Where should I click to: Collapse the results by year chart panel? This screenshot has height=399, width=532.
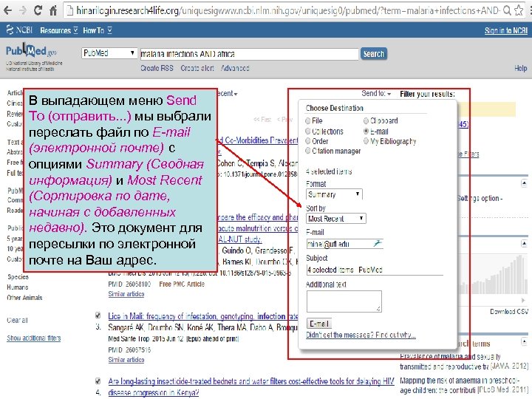point(524,243)
